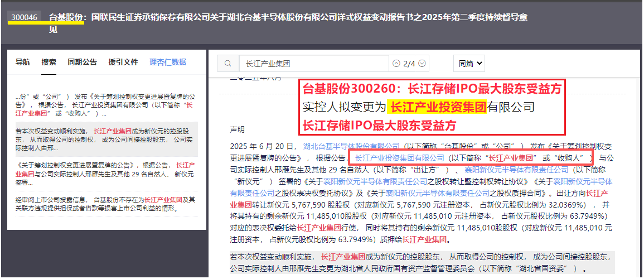
Task: Click the search field containing 长江产业集团
Action: 314,64
